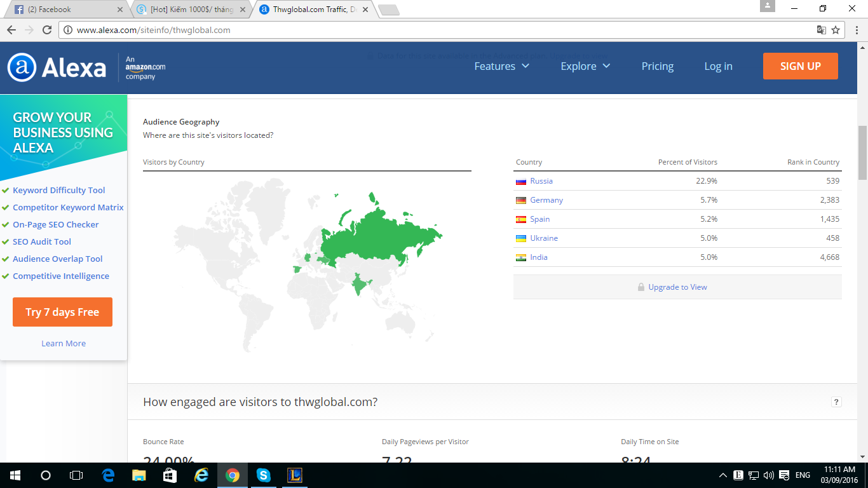
Task: Open Log in from the Alexa header
Action: tap(718, 66)
